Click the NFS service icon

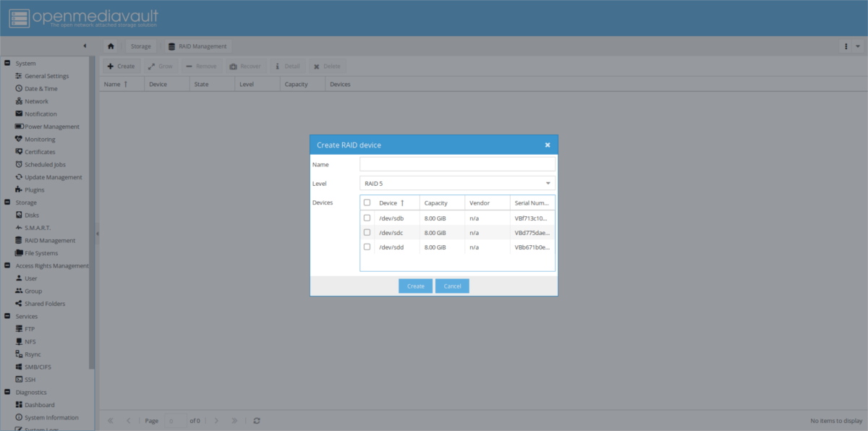(19, 341)
